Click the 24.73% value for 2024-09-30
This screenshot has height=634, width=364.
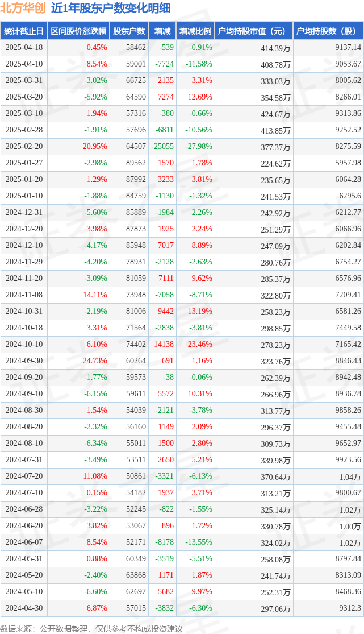click(x=95, y=360)
